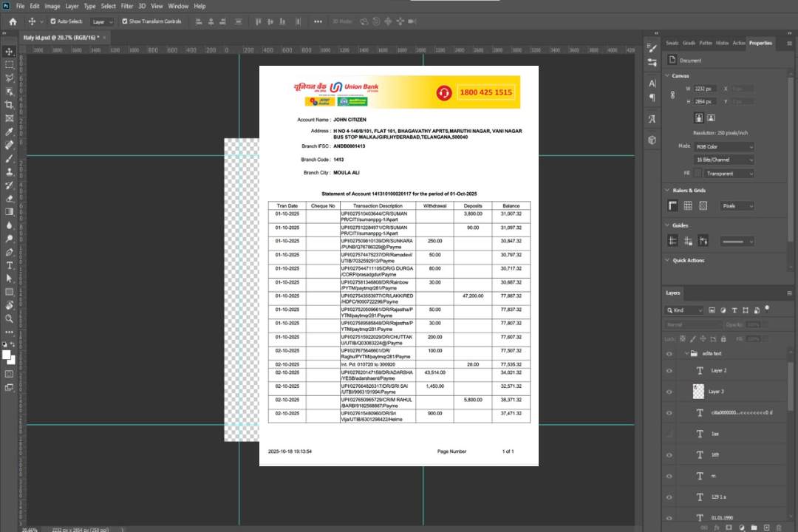Show the hidden 1as text layer

[x=669, y=434]
